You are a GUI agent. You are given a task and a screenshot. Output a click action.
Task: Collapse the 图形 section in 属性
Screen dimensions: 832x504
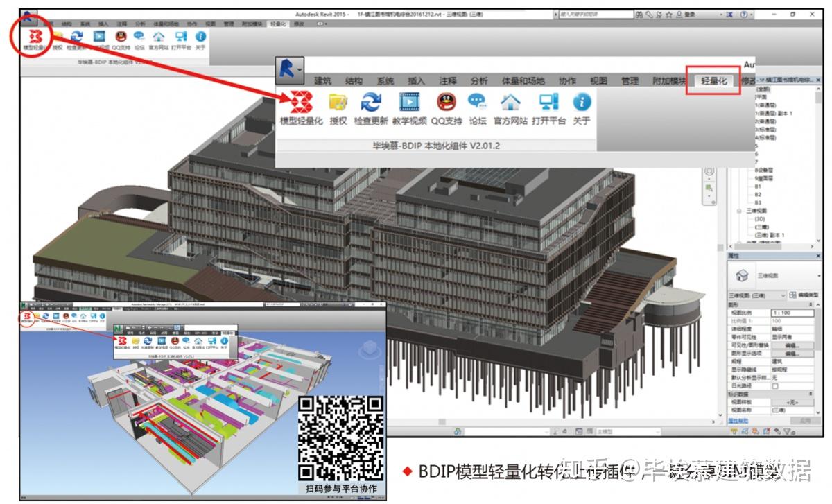811,304
